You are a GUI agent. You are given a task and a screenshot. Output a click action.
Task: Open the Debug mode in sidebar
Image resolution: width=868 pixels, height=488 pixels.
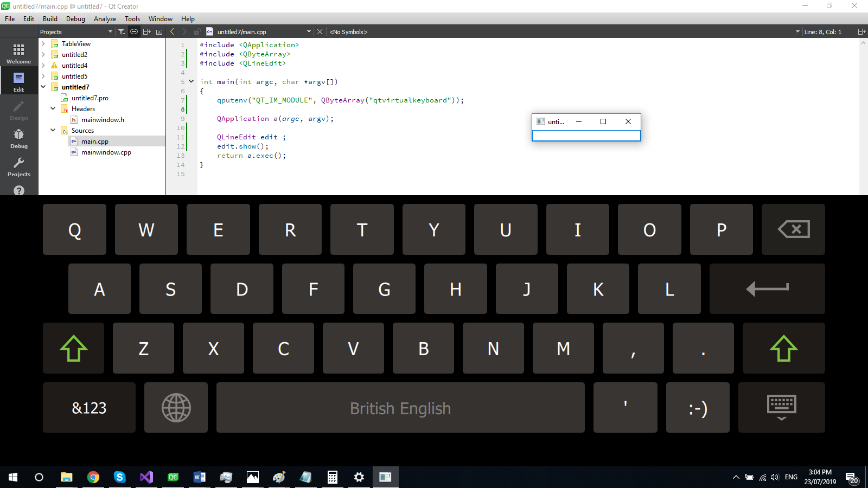19,138
